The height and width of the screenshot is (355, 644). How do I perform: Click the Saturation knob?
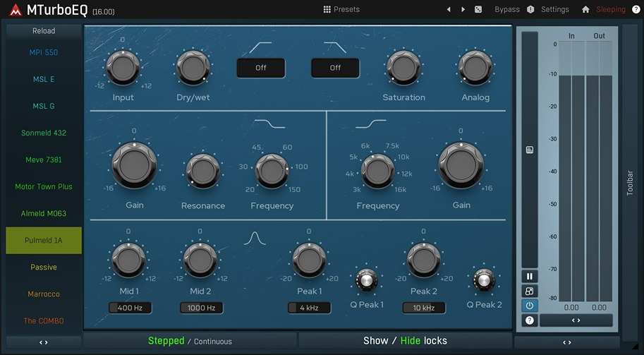(x=403, y=68)
